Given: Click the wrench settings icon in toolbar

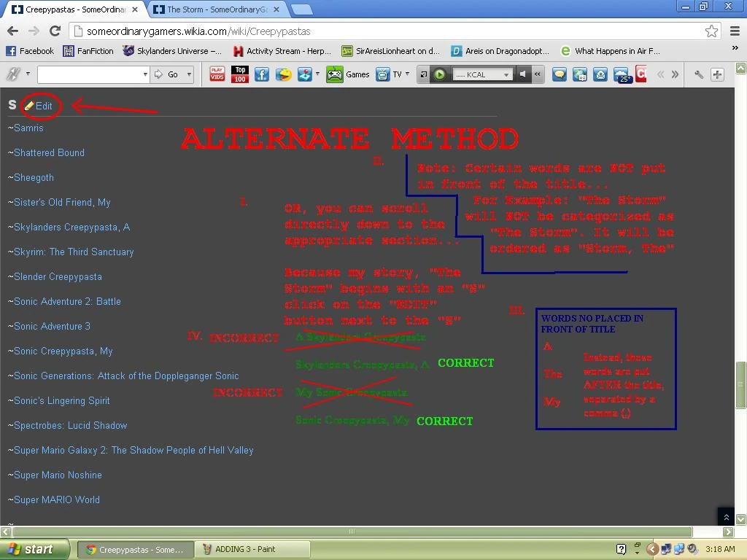Looking at the screenshot, I should 698,74.
